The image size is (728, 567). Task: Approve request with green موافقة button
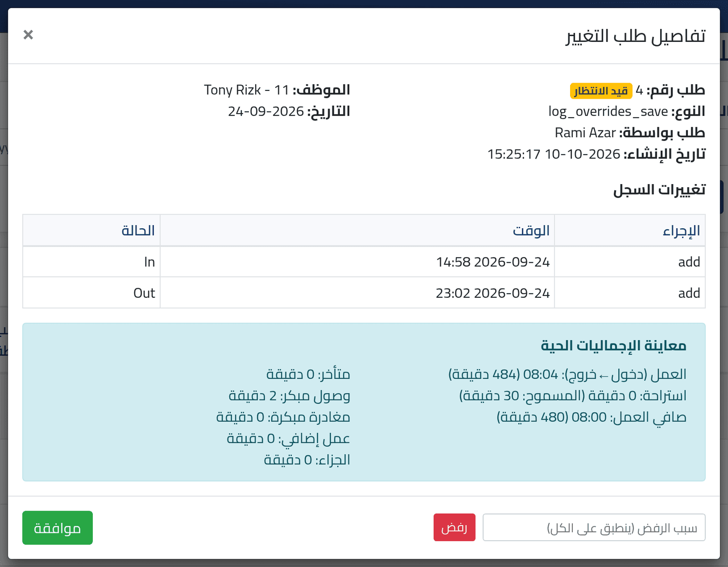click(x=57, y=528)
